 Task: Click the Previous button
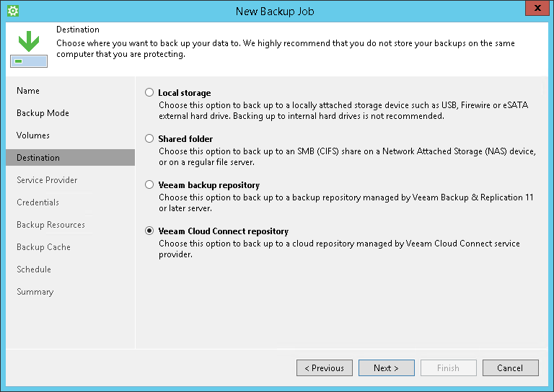point(325,368)
